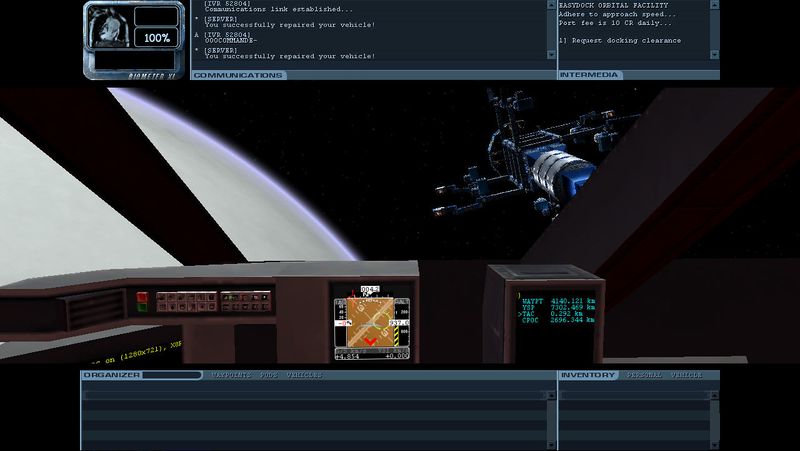Click the '000COMMANDE~' chat message

click(x=231, y=40)
